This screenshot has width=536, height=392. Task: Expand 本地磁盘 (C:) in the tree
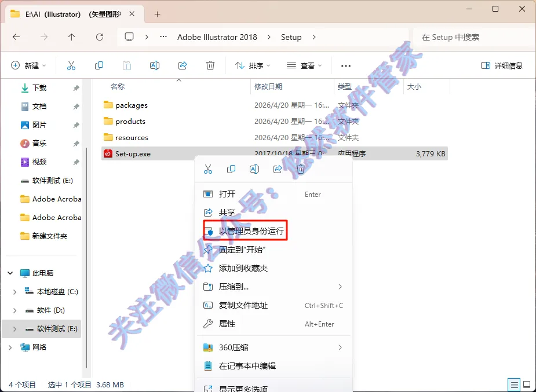pyautogui.click(x=14, y=292)
